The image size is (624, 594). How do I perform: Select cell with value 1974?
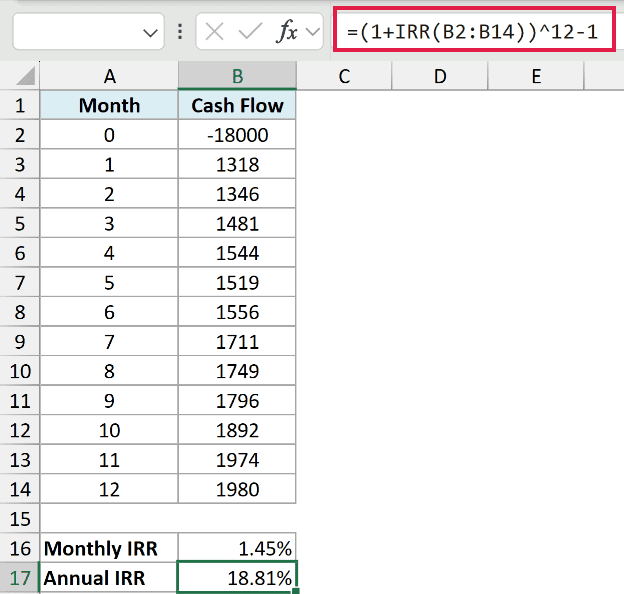pyautogui.click(x=237, y=460)
